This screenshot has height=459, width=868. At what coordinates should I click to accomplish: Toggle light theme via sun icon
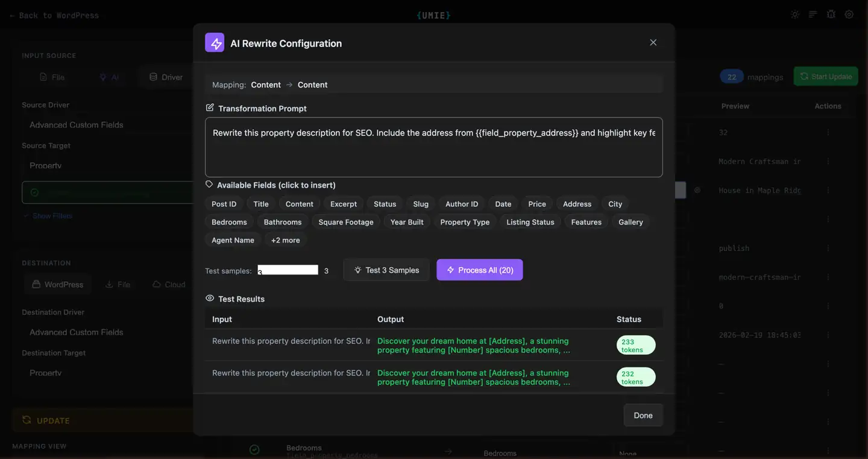(x=795, y=14)
